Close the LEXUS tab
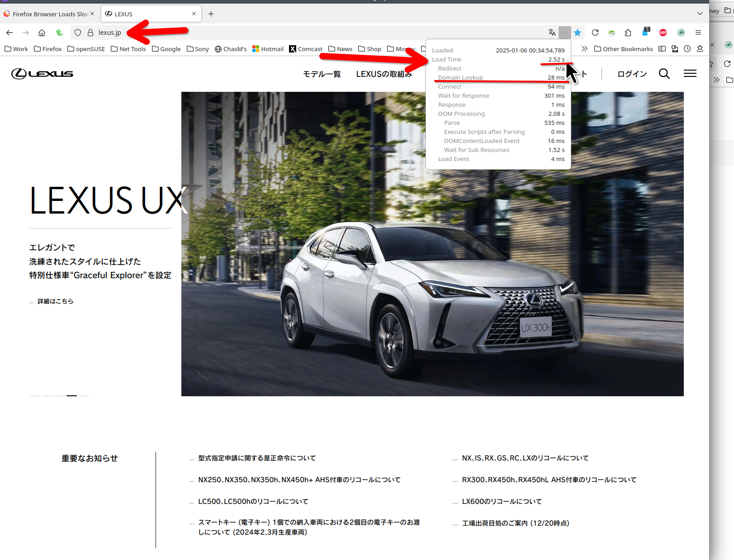The image size is (734, 560). tap(194, 14)
